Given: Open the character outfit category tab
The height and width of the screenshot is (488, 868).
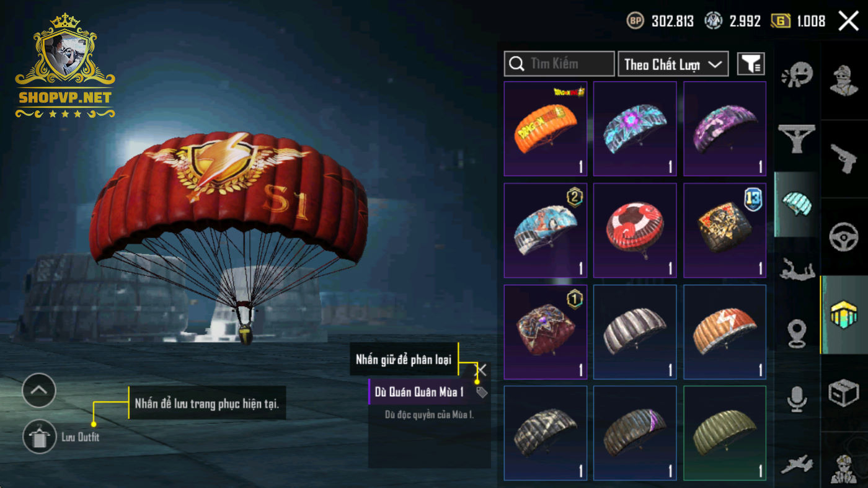Looking at the screenshot, I should 844,81.
